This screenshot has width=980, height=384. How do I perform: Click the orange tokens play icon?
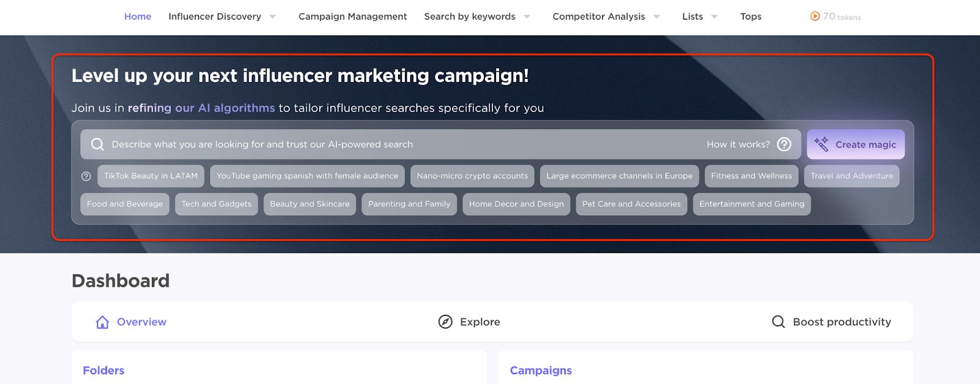[815, 17]
